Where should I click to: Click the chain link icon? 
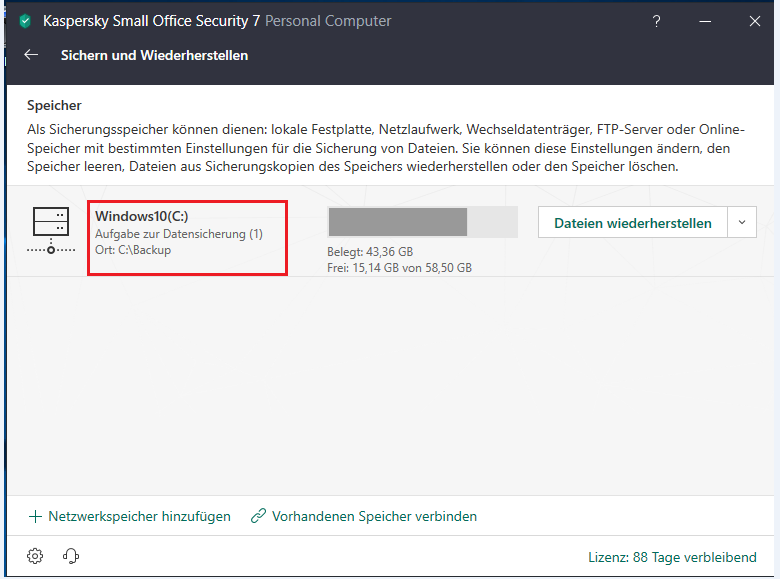(x=259, y=517)
